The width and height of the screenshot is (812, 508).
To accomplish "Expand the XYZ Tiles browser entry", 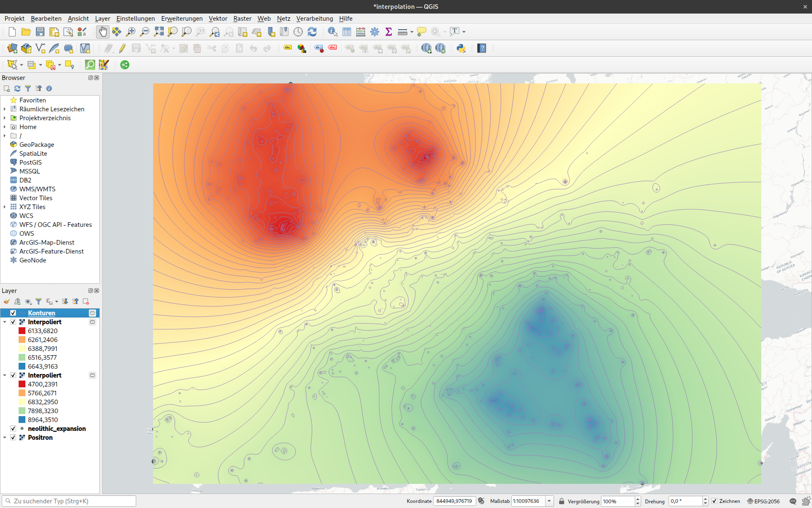I will [5, 207].
